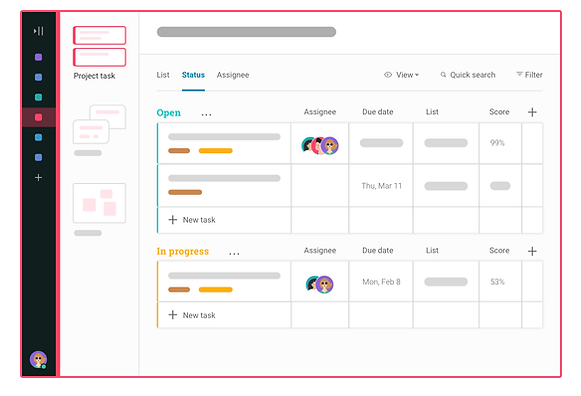Switch to the Assignee tab
The image size is (581, 396).
(233, 75)
